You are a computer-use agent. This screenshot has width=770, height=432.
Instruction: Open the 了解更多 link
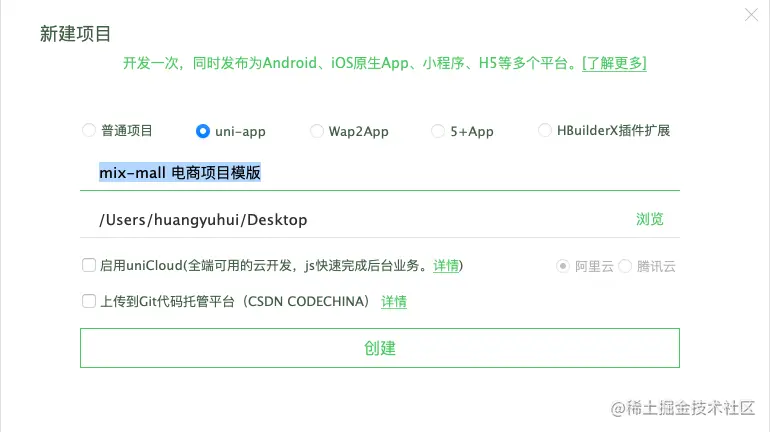pos(614,63)
